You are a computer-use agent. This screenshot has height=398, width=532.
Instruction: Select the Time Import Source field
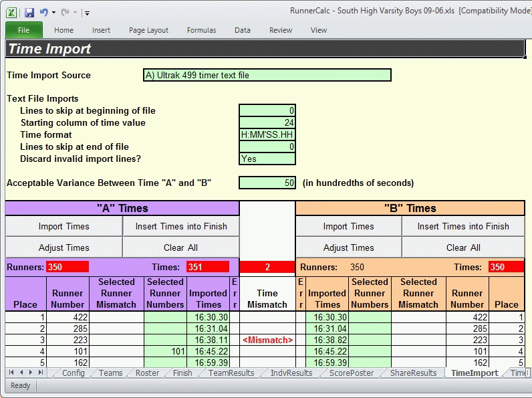tap(267, 75)
